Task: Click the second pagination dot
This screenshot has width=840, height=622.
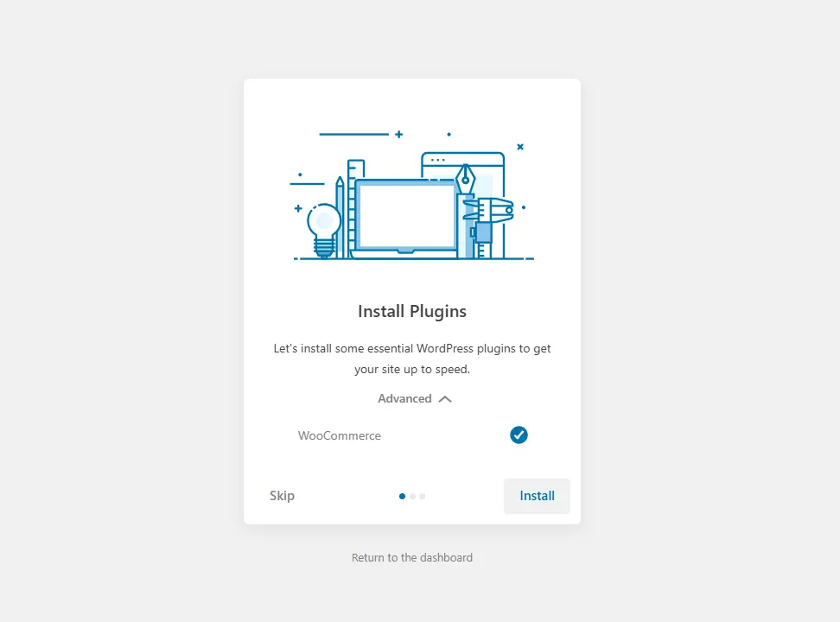Action: 411,496
